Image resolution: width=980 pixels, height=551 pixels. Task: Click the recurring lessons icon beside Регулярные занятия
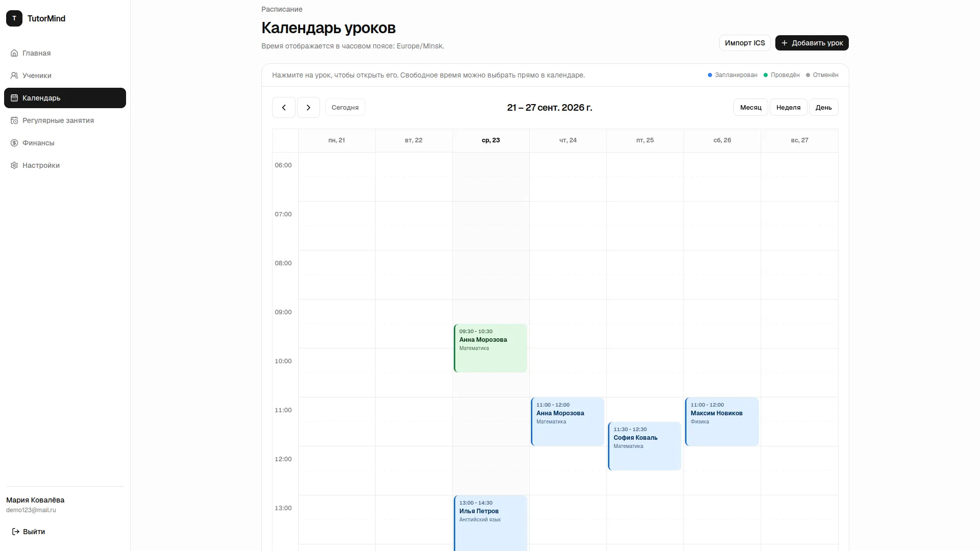click(x=14, y=120)
